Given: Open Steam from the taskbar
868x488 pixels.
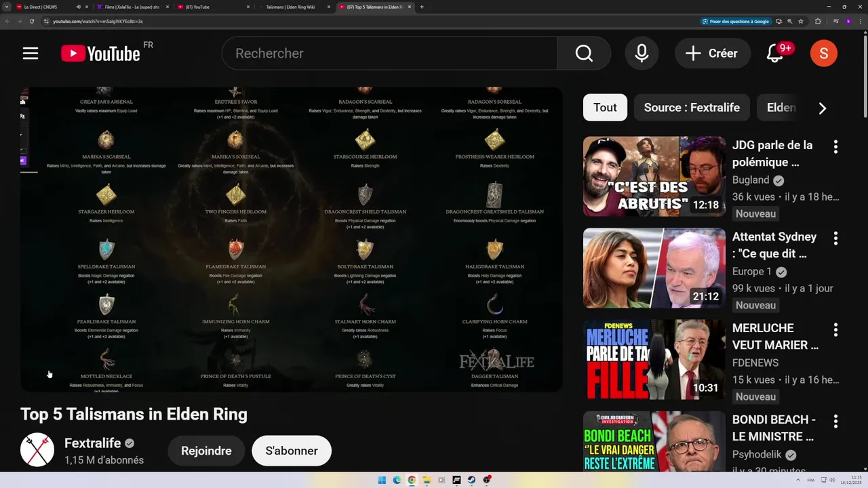Looking at the screenshot, I should 471,480.
